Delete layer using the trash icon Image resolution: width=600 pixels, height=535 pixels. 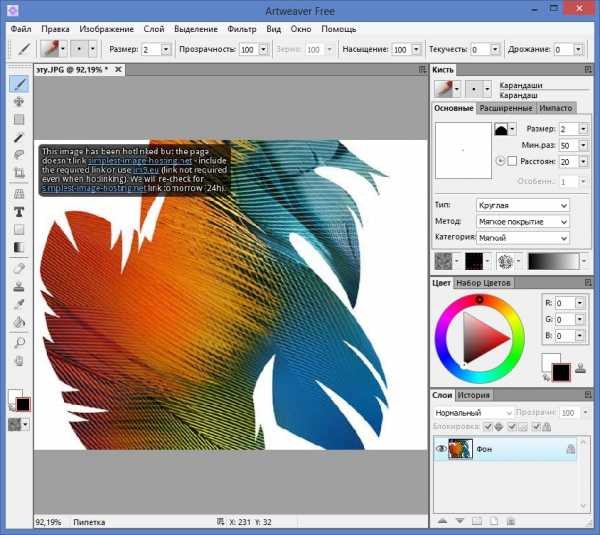(512, 520)
